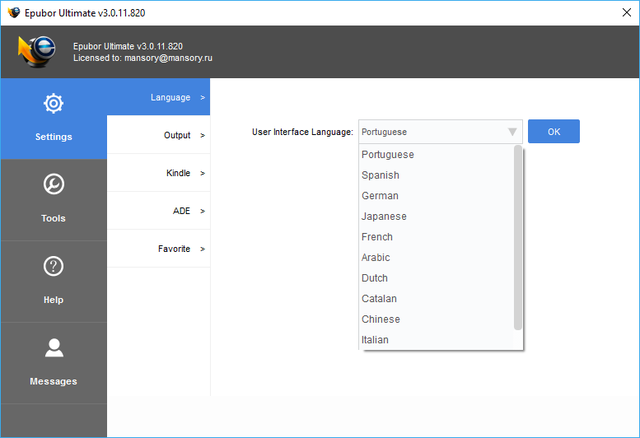
Task: Select the ADE settings tab
Action: tap(158, 211)
